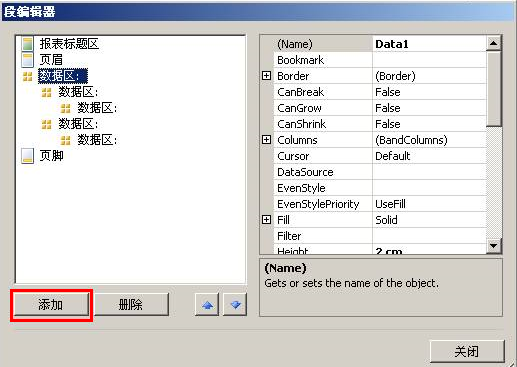Click the property grid scroll-up arrow
The width and height of the screenshot is (517, 367).
point(493,43)
